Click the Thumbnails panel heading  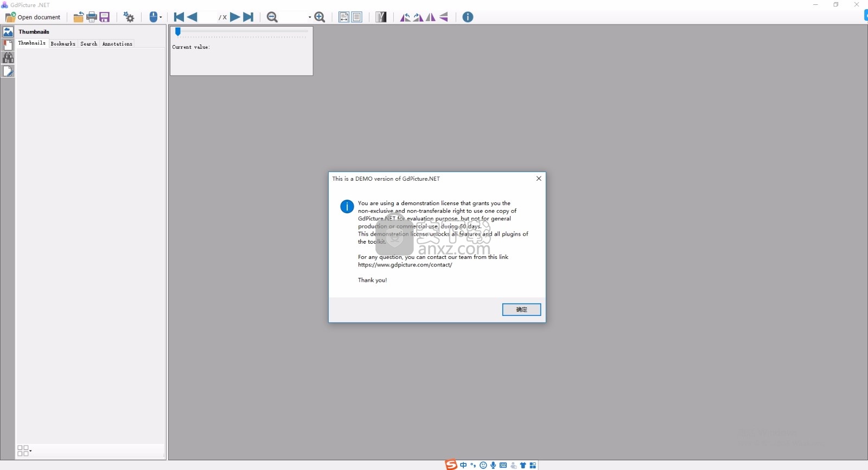[x=34, y=32]
